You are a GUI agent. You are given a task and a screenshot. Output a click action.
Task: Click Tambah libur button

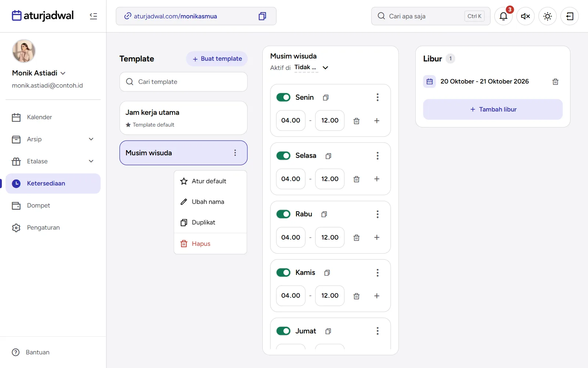pyautogui.click(x=493, y=109)
